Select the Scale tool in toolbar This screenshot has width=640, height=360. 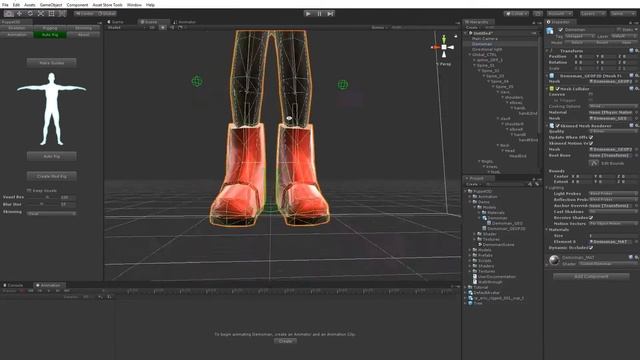click(41, 13)
